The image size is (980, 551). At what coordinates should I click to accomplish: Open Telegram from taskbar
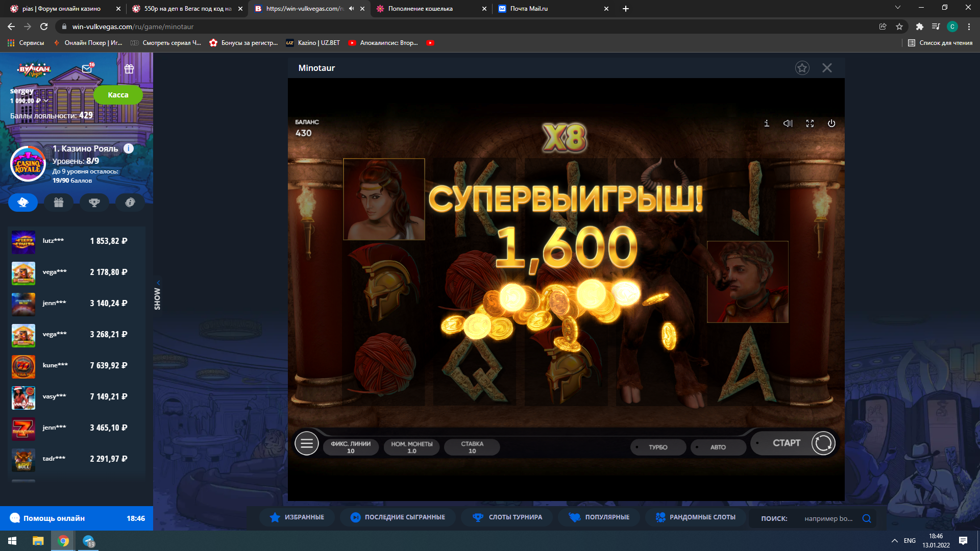click(89, 541)
